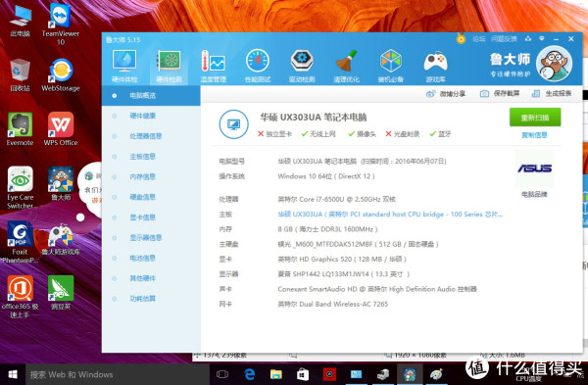This screenshot has width=588, height=385.
Task: Click 复制信息 copy info link
Action: point(534,135)
